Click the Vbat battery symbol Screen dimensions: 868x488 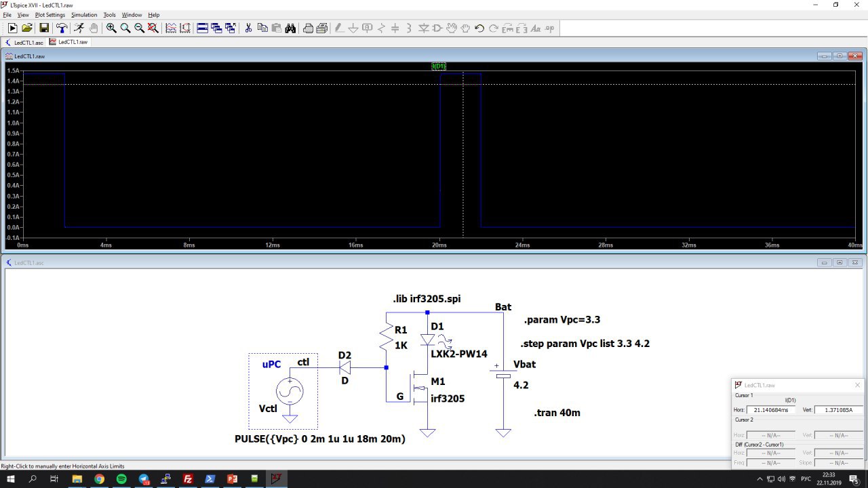click(503, 375)
